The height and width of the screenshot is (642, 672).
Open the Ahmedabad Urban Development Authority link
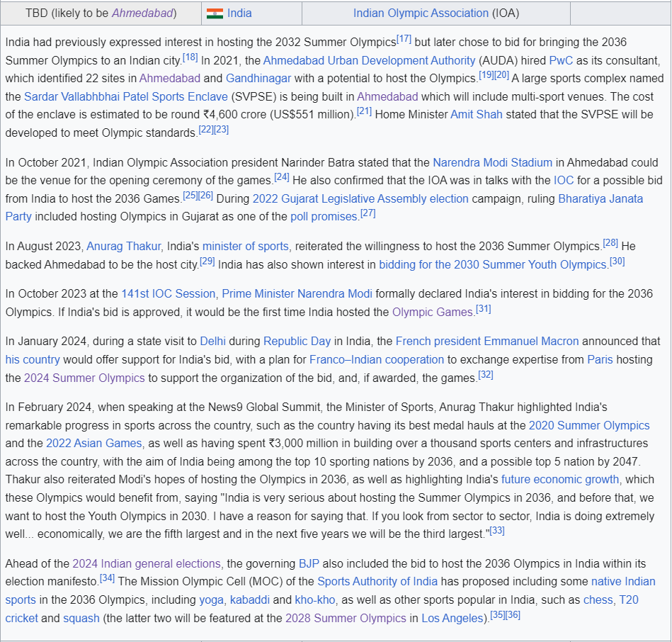(x=369, y=60)
